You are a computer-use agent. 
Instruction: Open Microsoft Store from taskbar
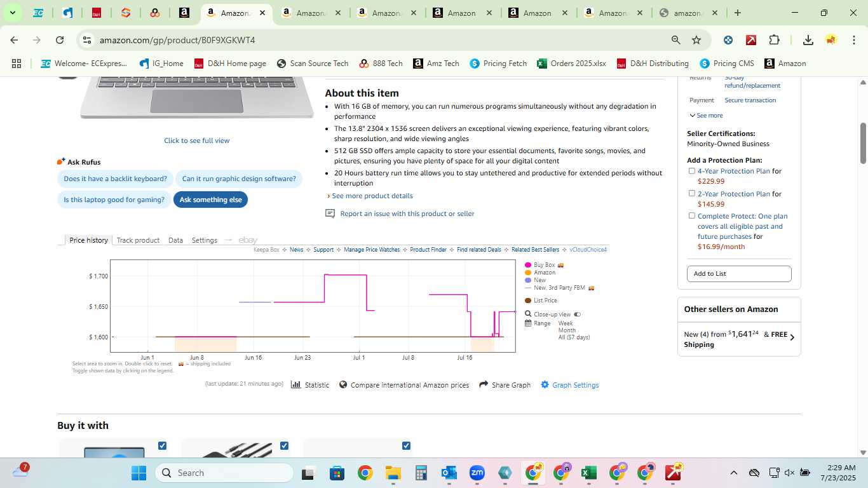337,473
